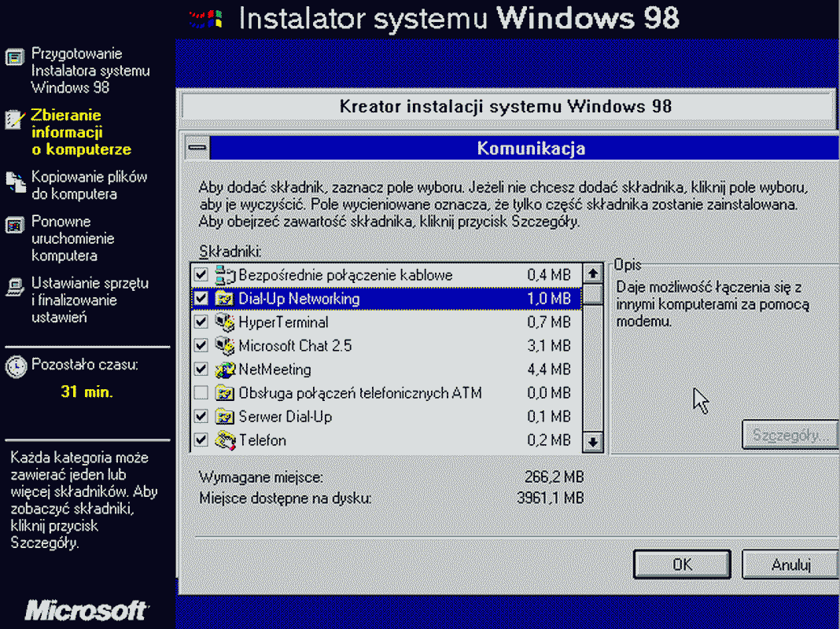The height and width of the screenshot is (629, 840).
Task: Click the 31 min. remaining time text
Action: point(87,392)
